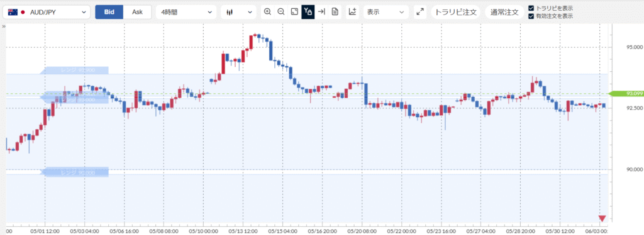This screenshot has width=644, height=235.
Task: Open the document sheet icon
Action: pos(335,12)
